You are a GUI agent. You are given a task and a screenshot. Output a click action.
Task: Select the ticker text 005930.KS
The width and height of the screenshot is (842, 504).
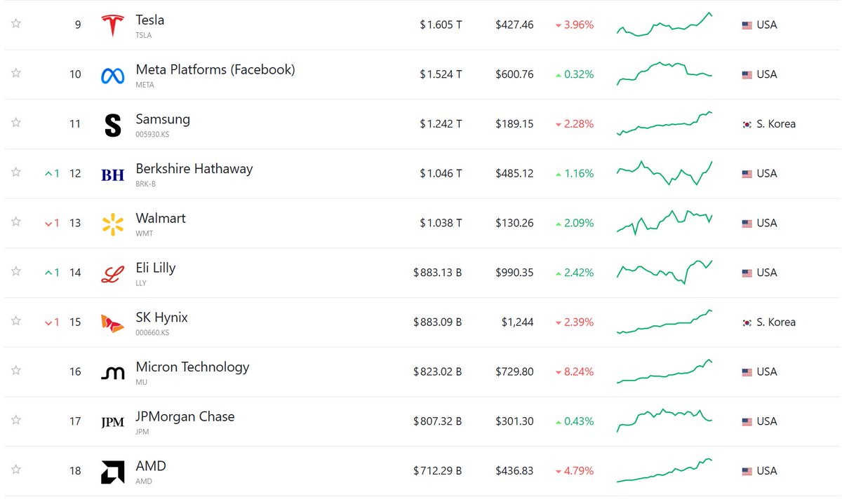coord(152,135)
